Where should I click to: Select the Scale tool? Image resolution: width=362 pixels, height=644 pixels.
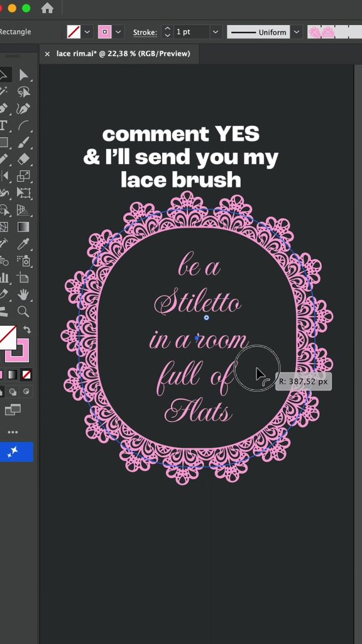coord(24,176)
